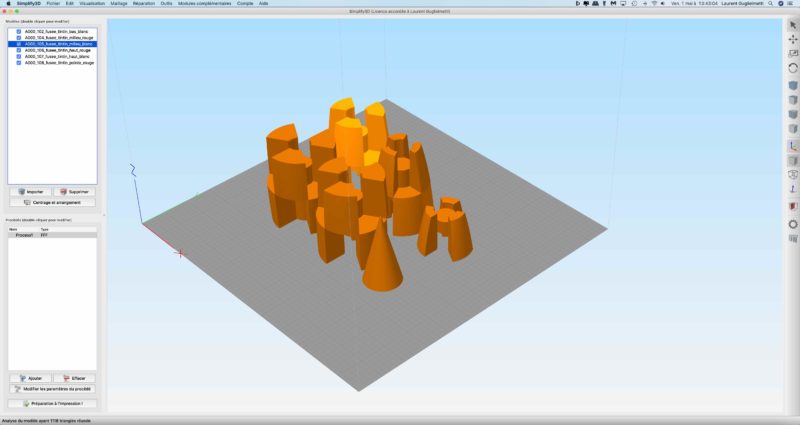The height and width of the screenshot is (425, 800).
Task: Toggle checkbox for A000_104_fusee_tintin_milieu_rouge
Action: click(19, 37)
